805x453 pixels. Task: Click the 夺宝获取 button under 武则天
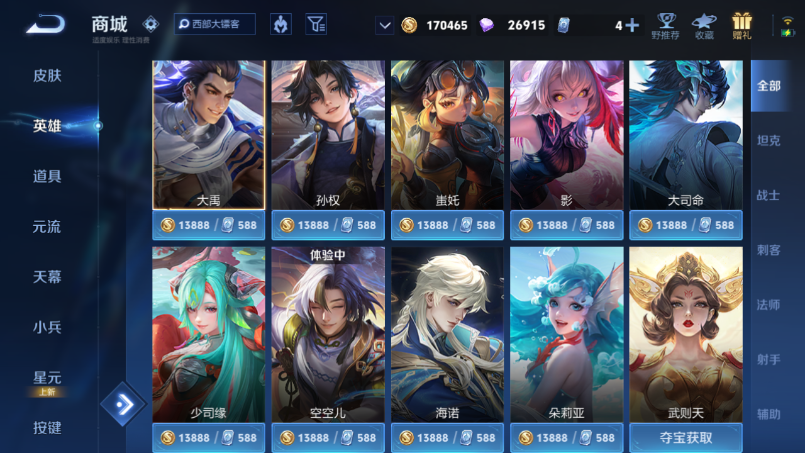point(686,438)
